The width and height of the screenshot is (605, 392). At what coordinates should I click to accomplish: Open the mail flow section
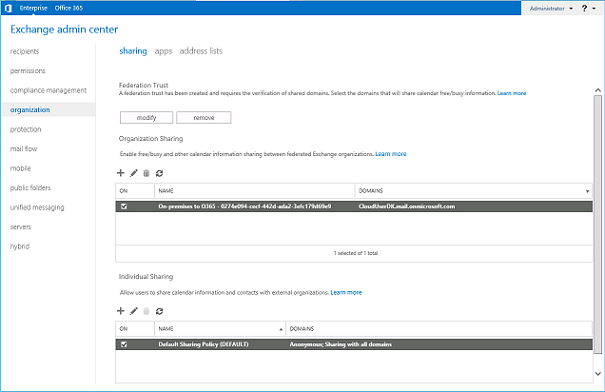coord(24,149)
